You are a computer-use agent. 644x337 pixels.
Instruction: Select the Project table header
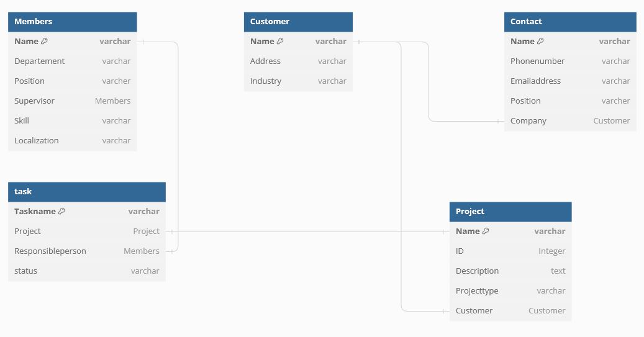click(x=510, y=212)
